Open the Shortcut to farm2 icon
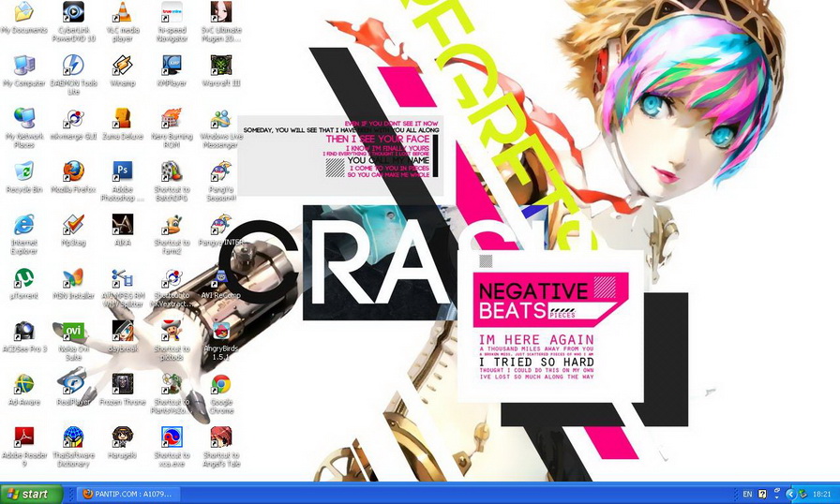Viewport: 840px width, 504px height. [172, 224]
